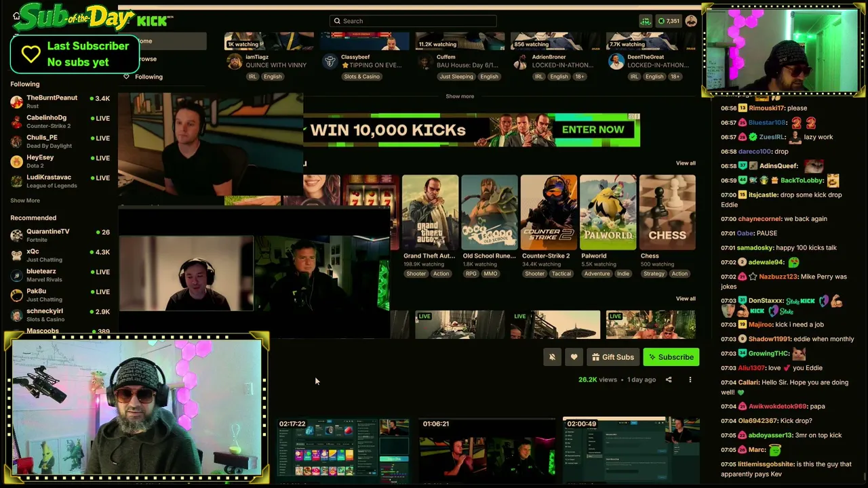Open TheBurntPeanut channel name
The width and height of the screenshot is (868, 488).
[52, 98]
